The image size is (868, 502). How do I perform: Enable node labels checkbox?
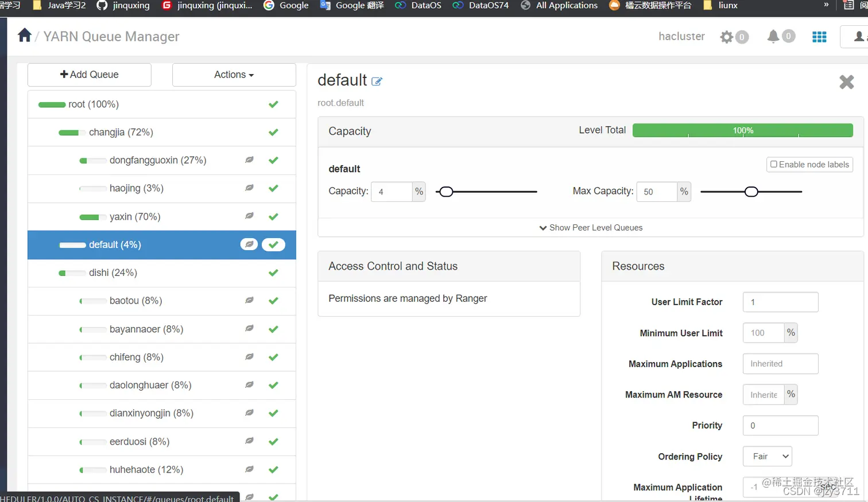pos(774,164)
